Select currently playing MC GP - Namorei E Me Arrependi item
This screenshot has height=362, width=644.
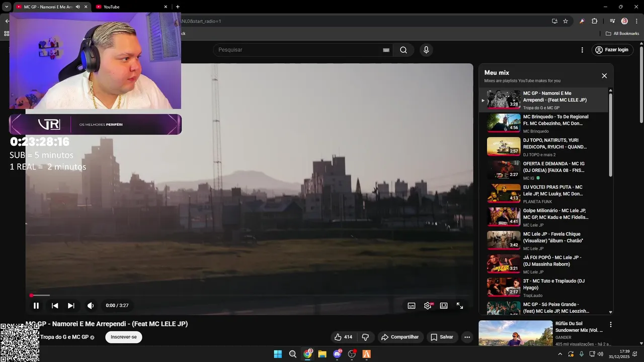tap(544, 100)
